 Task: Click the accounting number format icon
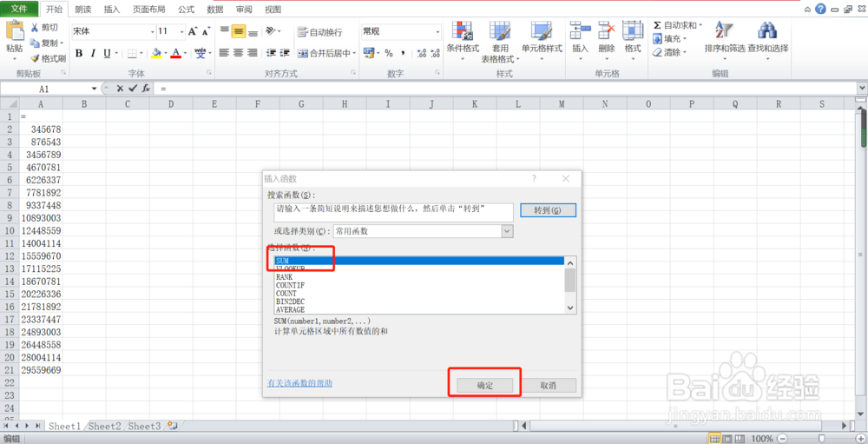pos(369,53)
